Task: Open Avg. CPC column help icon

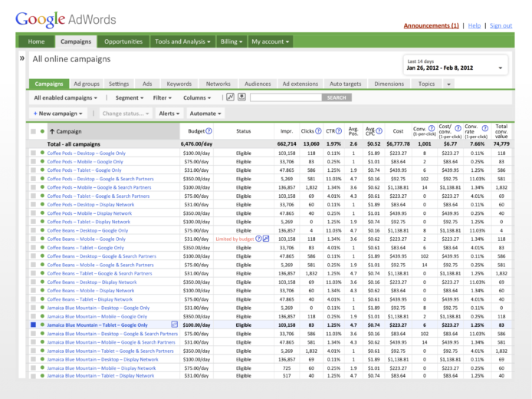Action: click(379, 131)
